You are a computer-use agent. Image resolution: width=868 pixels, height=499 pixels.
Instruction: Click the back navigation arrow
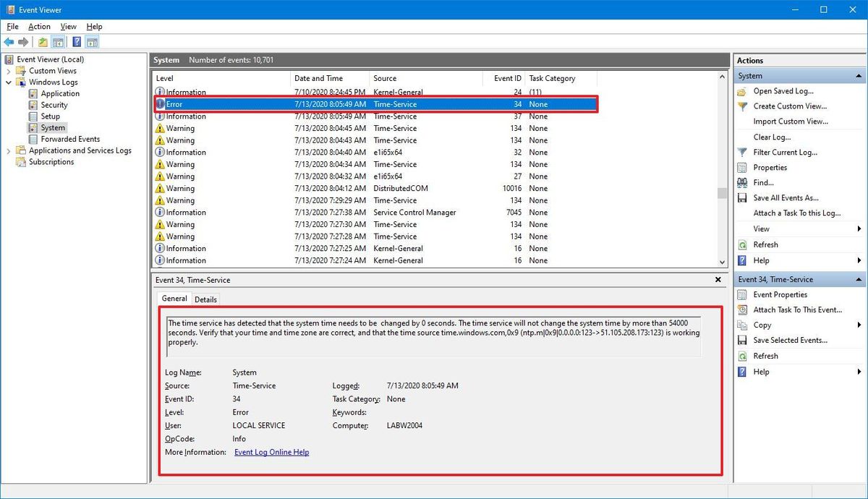[9, 41]
